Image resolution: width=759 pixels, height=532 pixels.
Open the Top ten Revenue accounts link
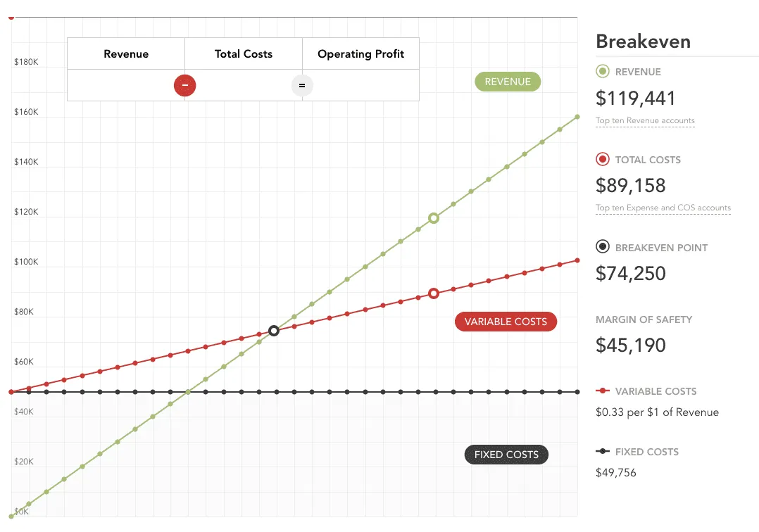coord(645,120)
